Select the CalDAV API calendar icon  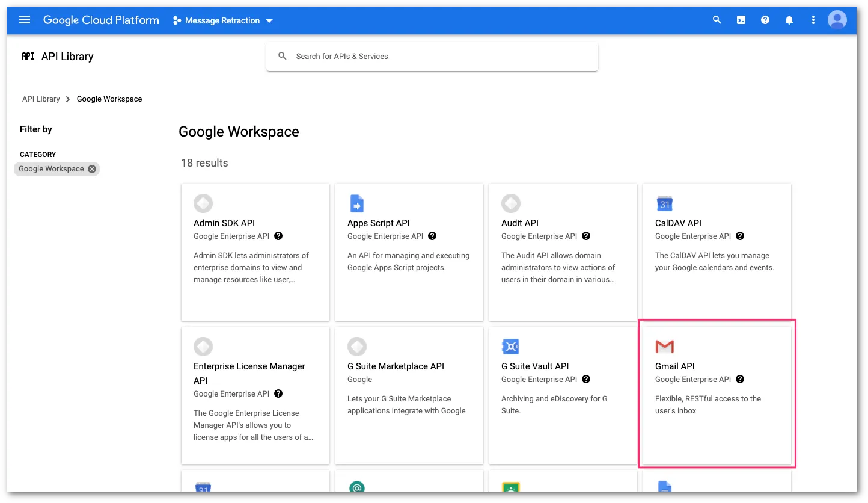(664, 203)
